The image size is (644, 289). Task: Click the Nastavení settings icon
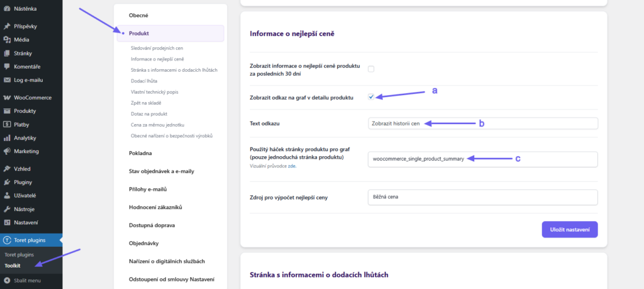6,222
